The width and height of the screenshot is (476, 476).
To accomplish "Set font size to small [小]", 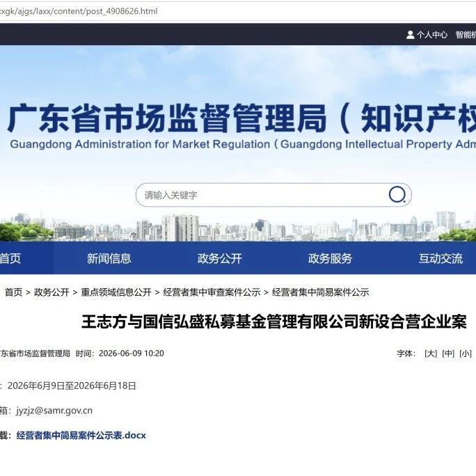I will tap(466, 354).
